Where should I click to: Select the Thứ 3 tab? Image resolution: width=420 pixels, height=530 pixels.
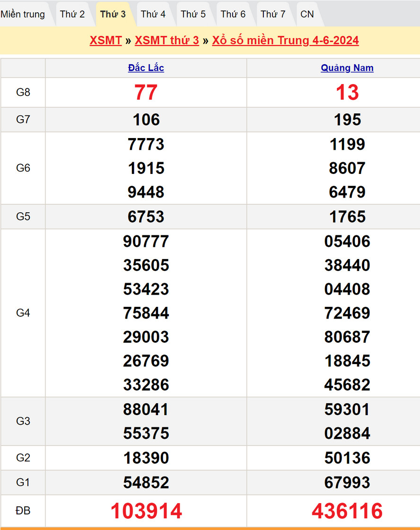[113, 14]
